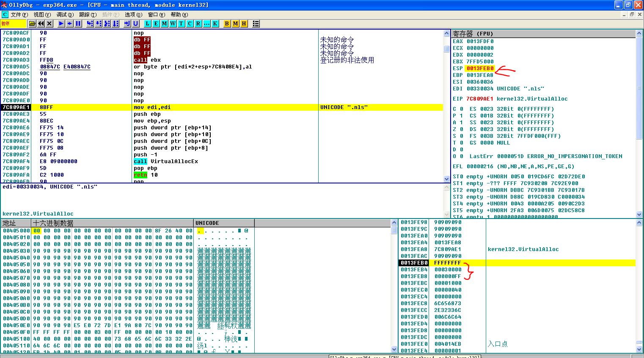The width and height of the screenshot is (644, 358).
Task: Click the trace into toolbar icon
Action: [107, 24]
